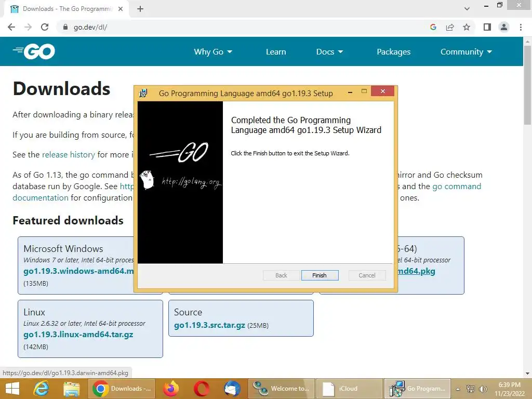Go back with browser back arrow
This screenshot has height=399, width=532.
point(11,27)
